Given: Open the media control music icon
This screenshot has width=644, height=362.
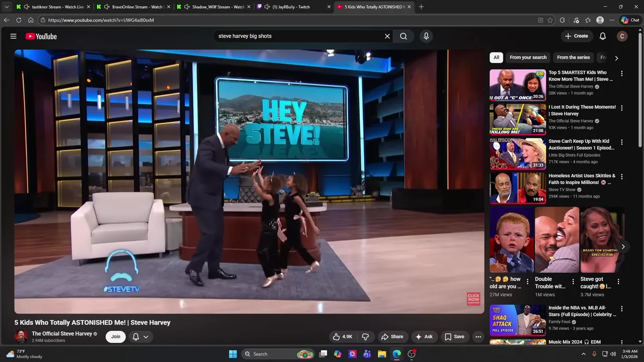Looking at the screenshot, I should [575, 20].
